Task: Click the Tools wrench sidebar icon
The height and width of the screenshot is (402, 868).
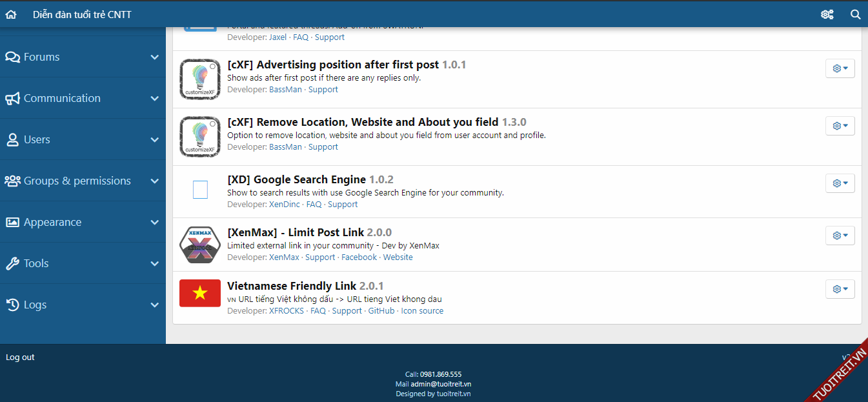Action: tap(12, 263)
